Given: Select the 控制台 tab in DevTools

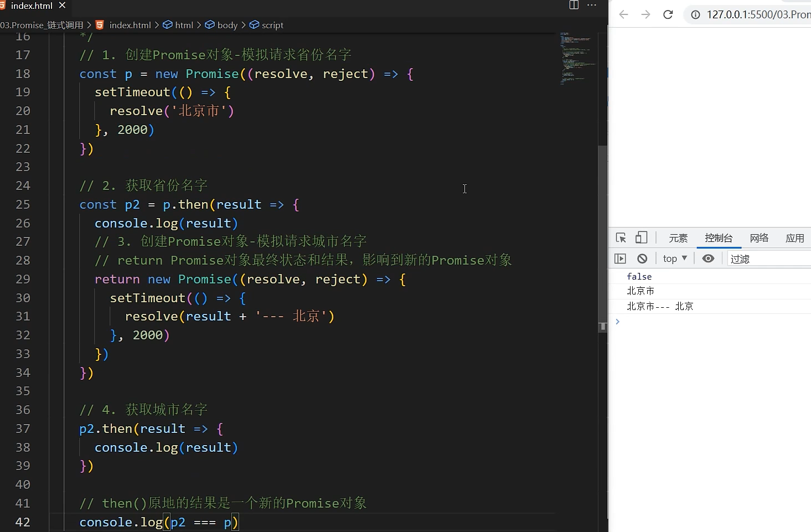Looking at the screenshot, I should (x=718, y=237).
